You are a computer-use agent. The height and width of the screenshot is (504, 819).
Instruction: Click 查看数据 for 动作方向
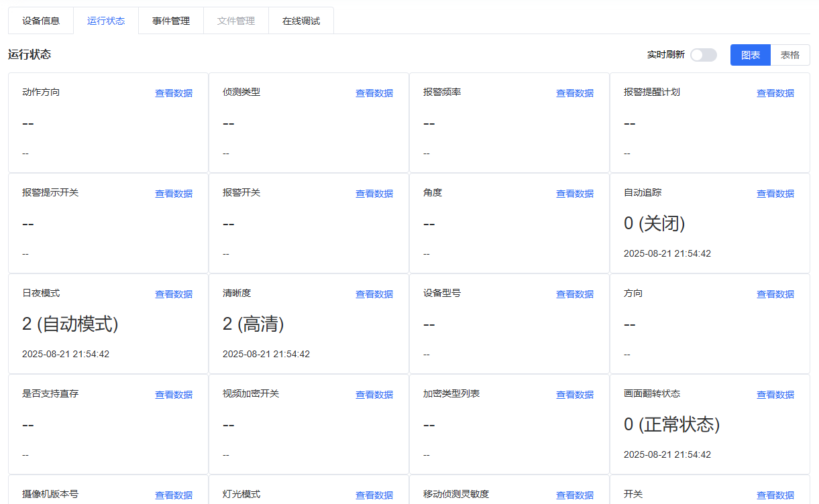click(x=174, y=93)
